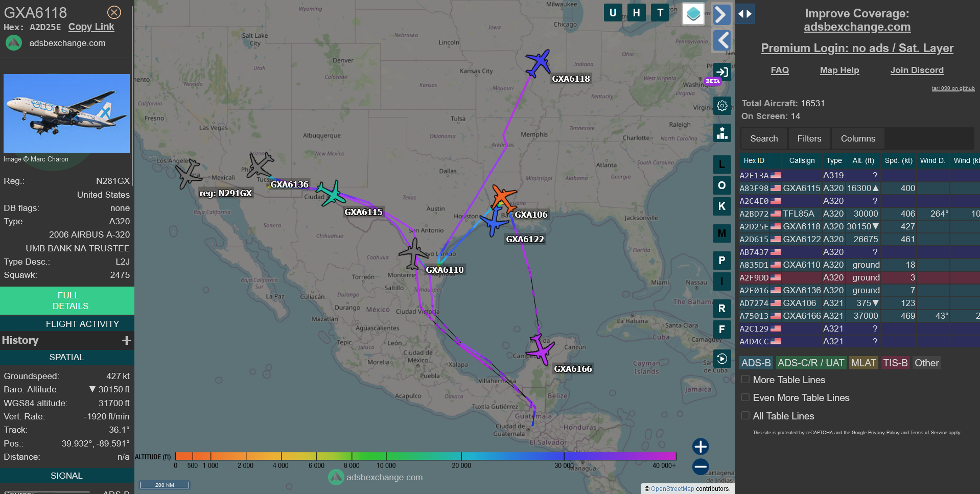Click the ADS-B source legend swatch
Image resolution: width=980 pixels, height=494 pixels.
click(x=756, y=363)
